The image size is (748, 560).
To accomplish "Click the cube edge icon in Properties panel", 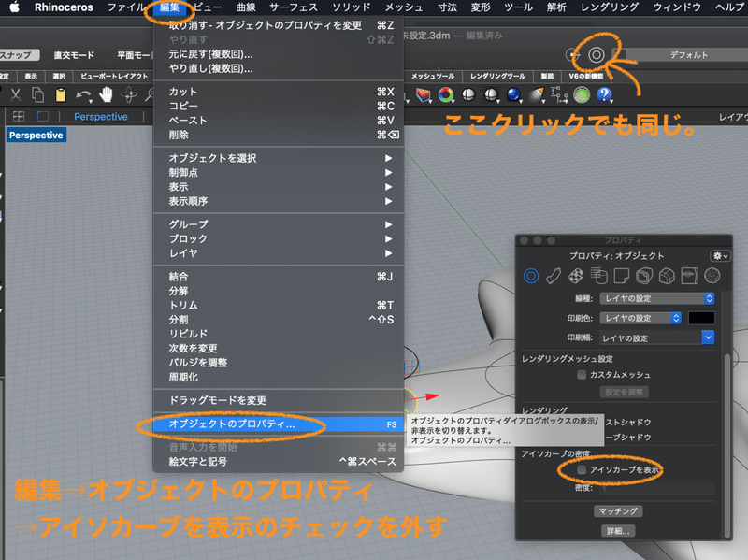I will click(667, 276).
